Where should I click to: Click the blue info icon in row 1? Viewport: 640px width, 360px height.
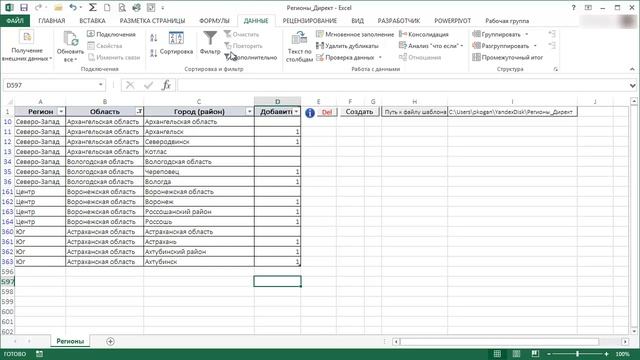[310, 113]
